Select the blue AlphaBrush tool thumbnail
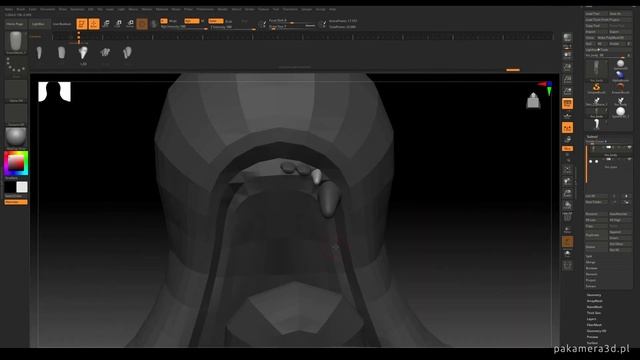The height and width of the screenshot is (360, 640). click(620, 76)
